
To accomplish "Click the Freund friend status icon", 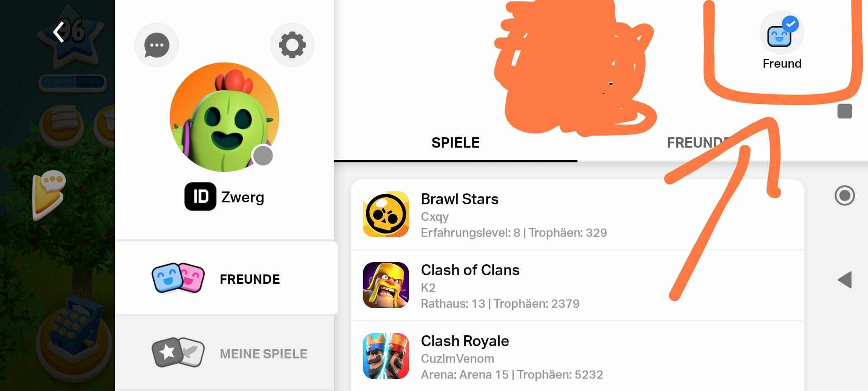I will click(x=782, y=33).
